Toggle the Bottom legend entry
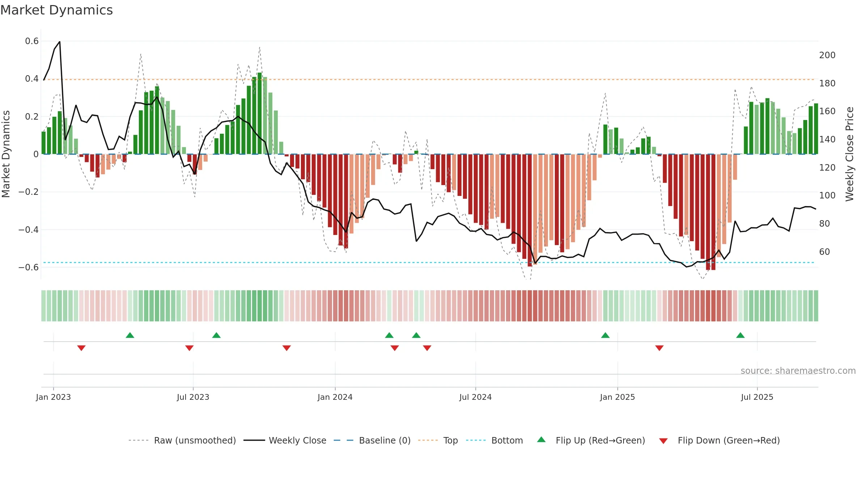868x488 pixels. (494, 440)
